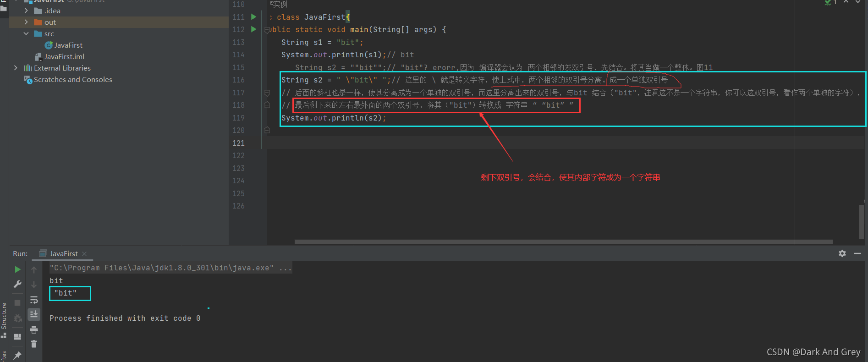
Task: Click System.out.println(s1) on line 114
Action: pos(334,55)
